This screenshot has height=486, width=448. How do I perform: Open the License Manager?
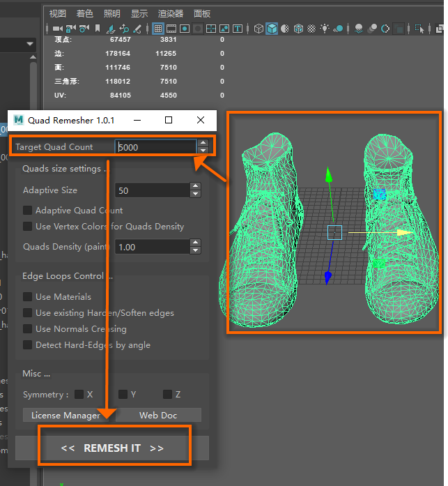coord(65,415)
